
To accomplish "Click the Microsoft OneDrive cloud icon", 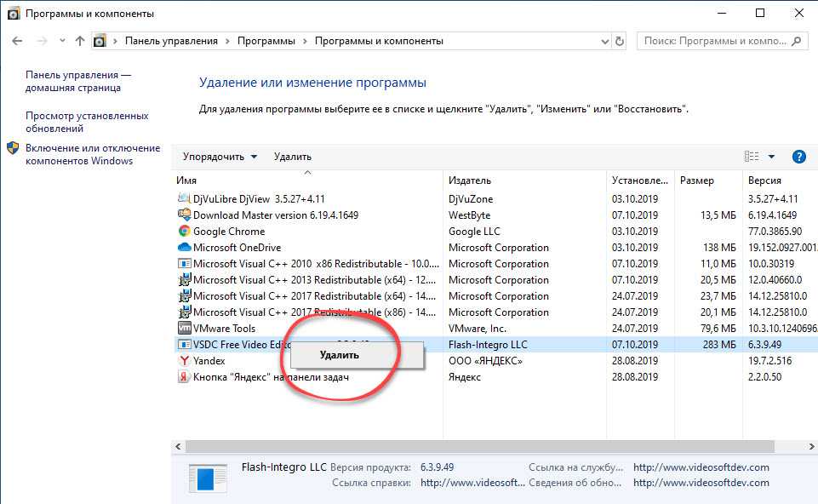I will [184, 248].
